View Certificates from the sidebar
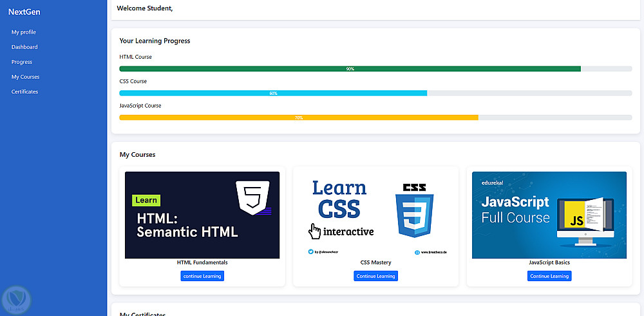This screenshot has width=644, height=316. tap(24, 92)
